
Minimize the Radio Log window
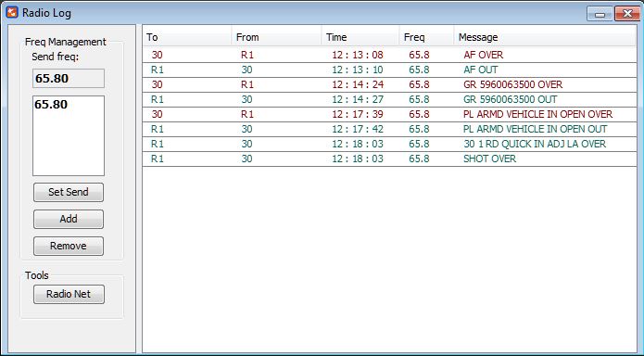click(600, 14)
